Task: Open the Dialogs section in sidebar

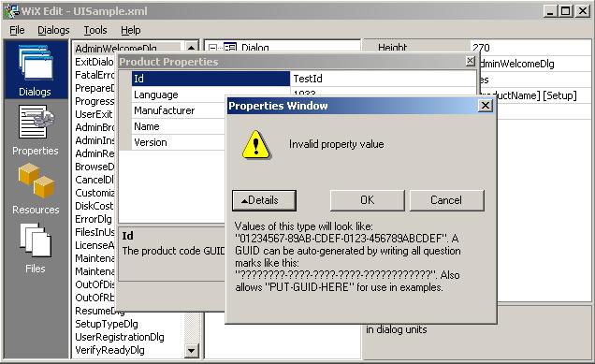Action: point(36,70)
